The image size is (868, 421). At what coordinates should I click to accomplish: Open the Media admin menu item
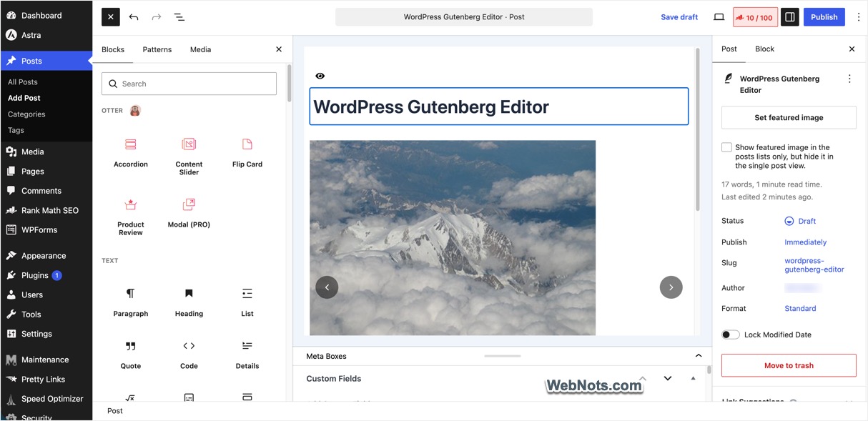pyautogui.click(x=46, y=152)
